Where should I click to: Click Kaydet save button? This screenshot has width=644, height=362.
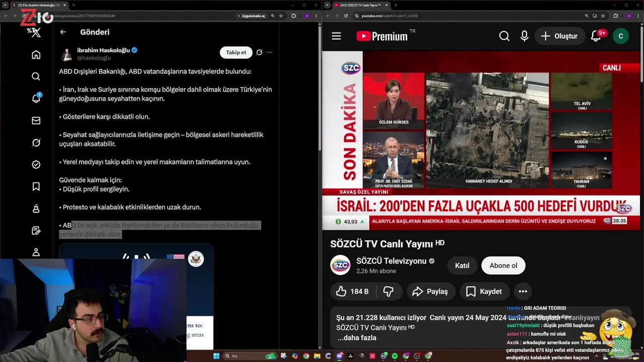[484, 291]
